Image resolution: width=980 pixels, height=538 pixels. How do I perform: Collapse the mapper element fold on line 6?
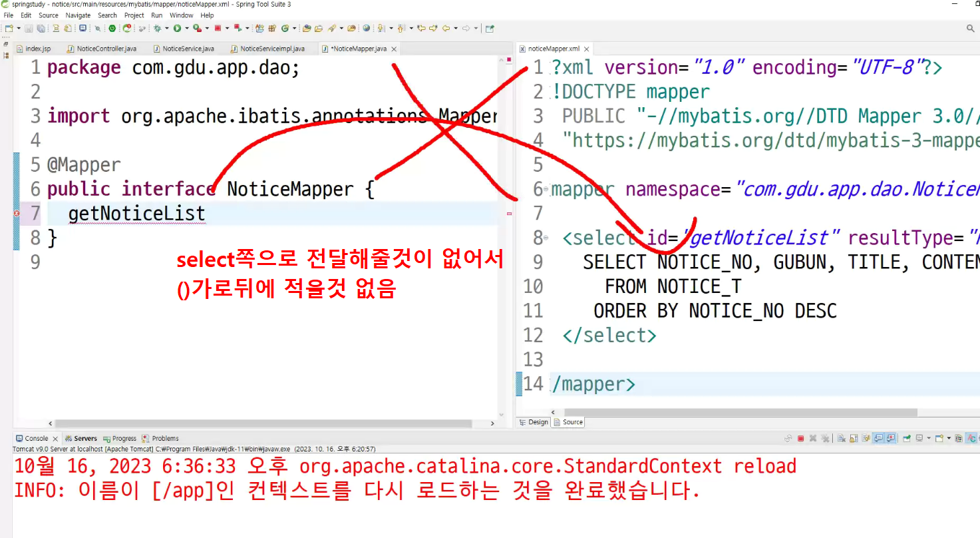pyautogui.click(x=547, y=190)
